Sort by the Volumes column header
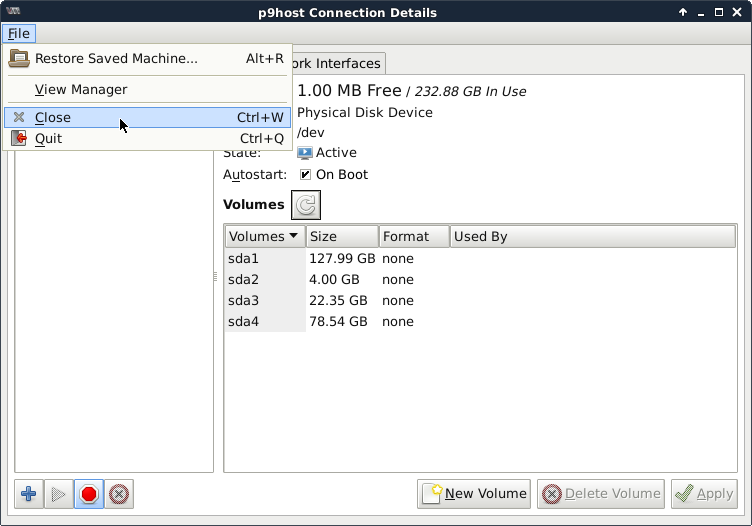752x526 pixels. coord(264,237)
